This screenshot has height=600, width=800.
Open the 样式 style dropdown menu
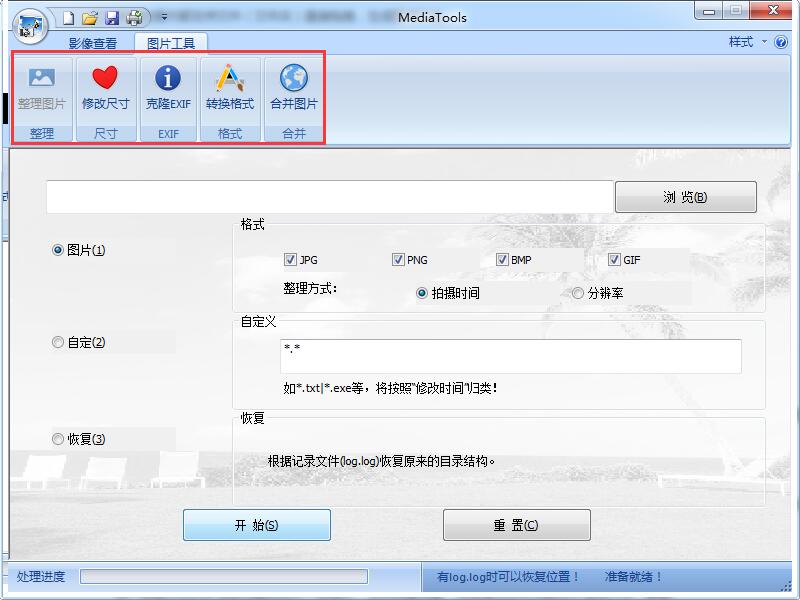pyautogui.click(x=747, y=42)
